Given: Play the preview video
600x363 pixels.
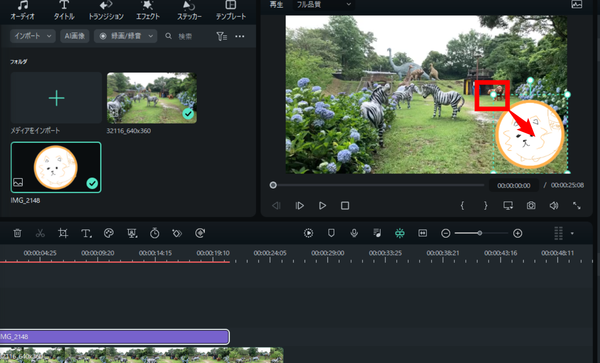Looking at the screenshot, I should pos(322,206).
